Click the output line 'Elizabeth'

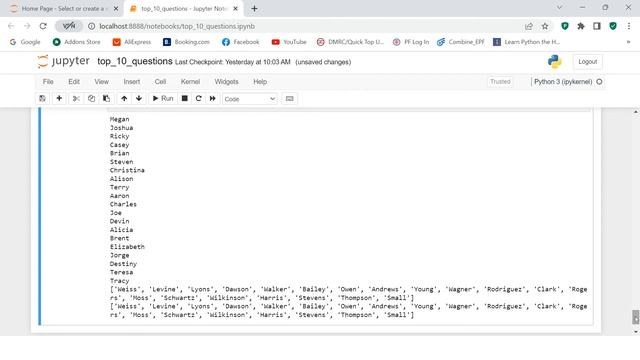(127, 247)
